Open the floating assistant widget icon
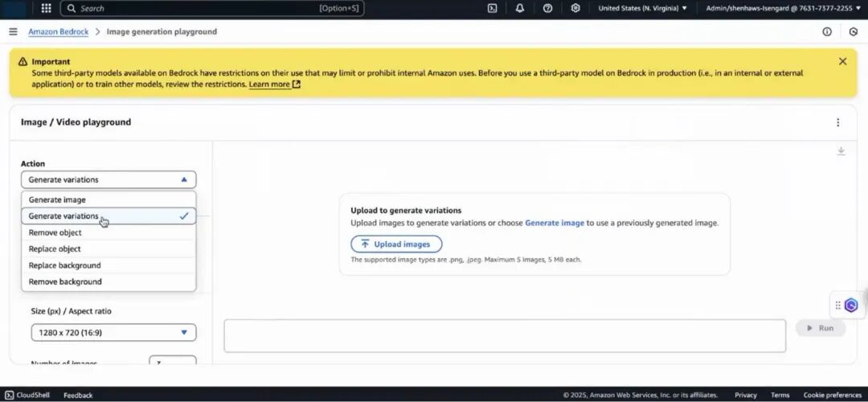The width and height of the screenshot is (868, 402). 851,305
